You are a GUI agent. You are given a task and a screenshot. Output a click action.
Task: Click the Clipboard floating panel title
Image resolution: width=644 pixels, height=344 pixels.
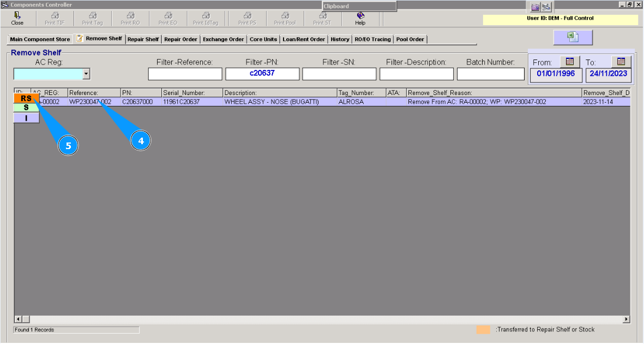tap(336, 6)
